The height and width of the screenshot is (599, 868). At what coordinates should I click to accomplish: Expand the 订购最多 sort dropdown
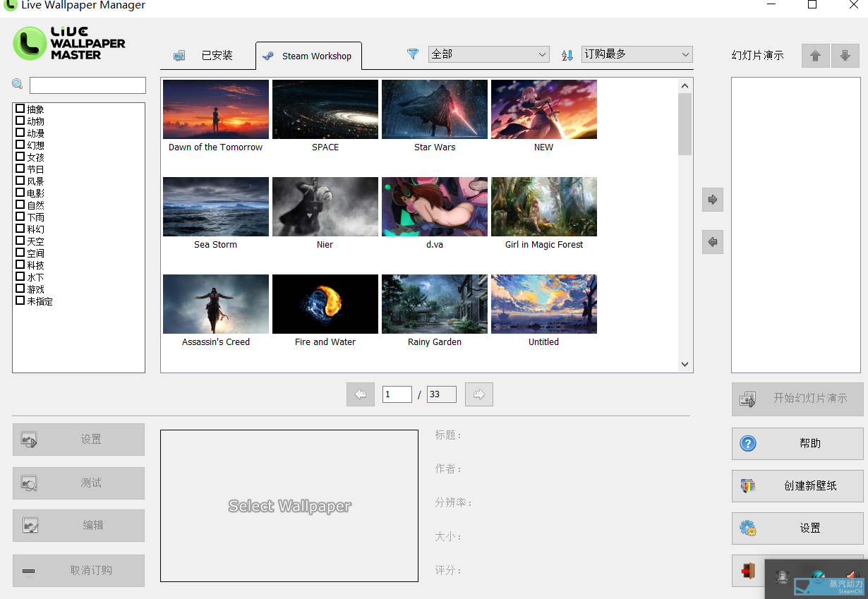point(637,54)
